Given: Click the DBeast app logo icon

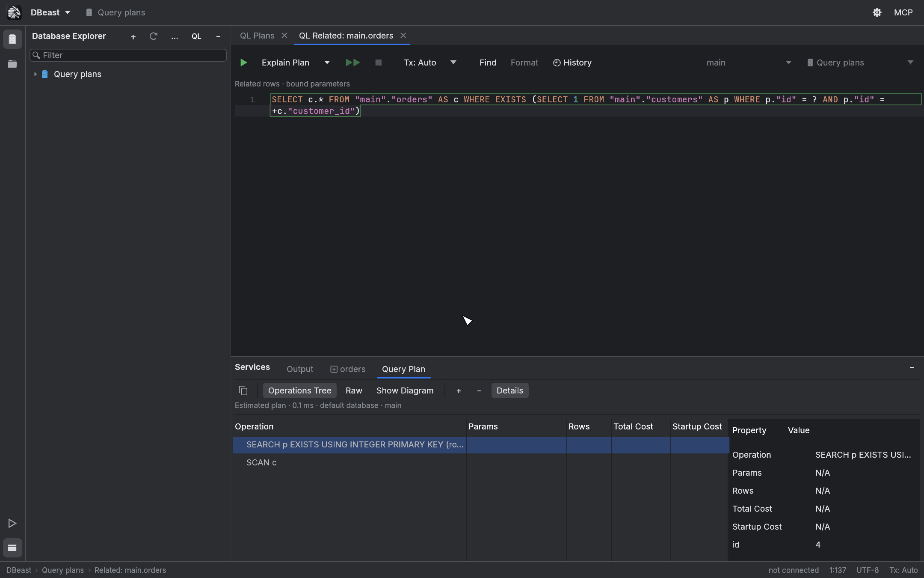Looking at the screenshot, I should pos(14,12).
